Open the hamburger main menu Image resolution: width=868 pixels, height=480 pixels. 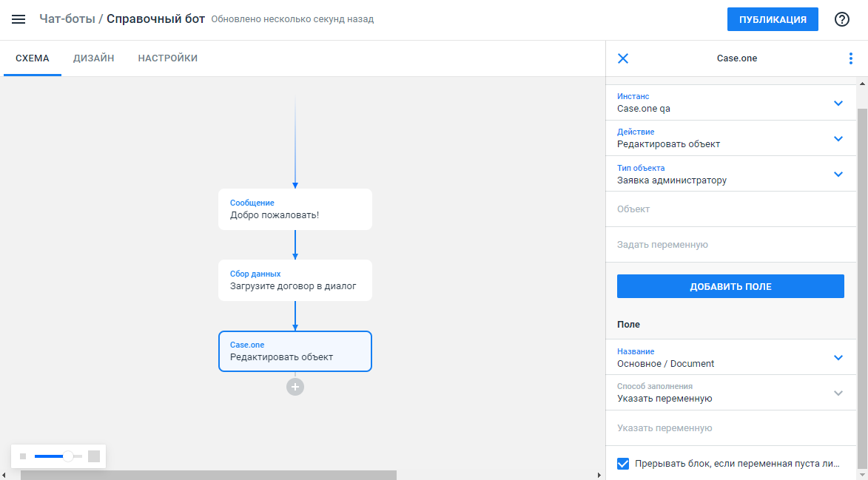click(x=18, y=19)
